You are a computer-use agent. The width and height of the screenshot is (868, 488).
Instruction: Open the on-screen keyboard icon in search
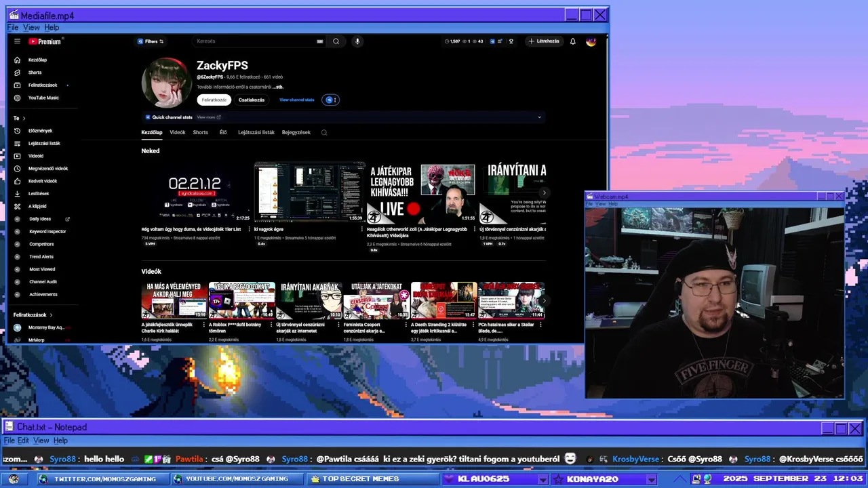tap(320, 41)
